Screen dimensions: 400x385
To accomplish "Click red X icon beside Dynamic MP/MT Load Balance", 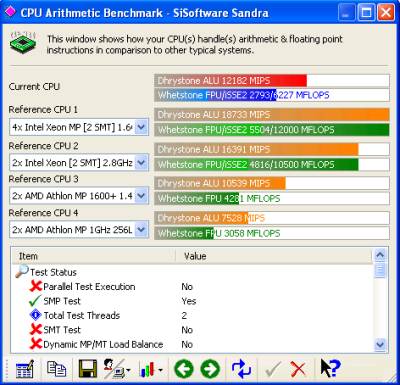I will tap(36, 344).
